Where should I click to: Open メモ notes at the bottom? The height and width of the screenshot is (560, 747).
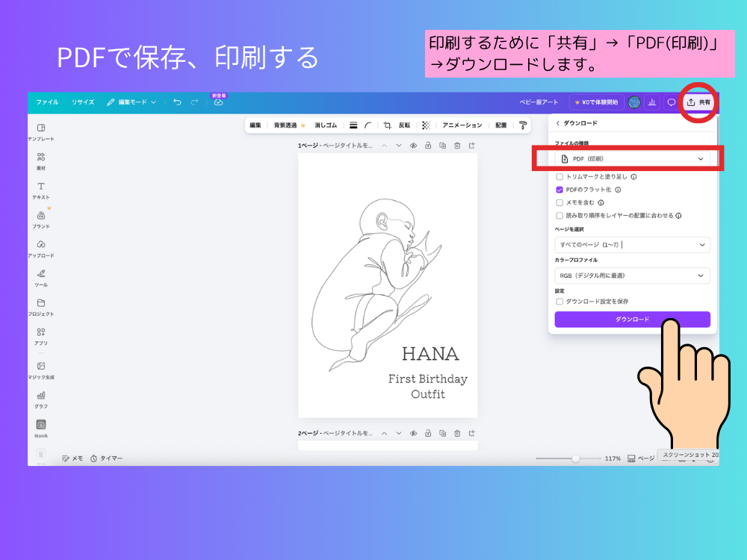(x=72, y=458)
